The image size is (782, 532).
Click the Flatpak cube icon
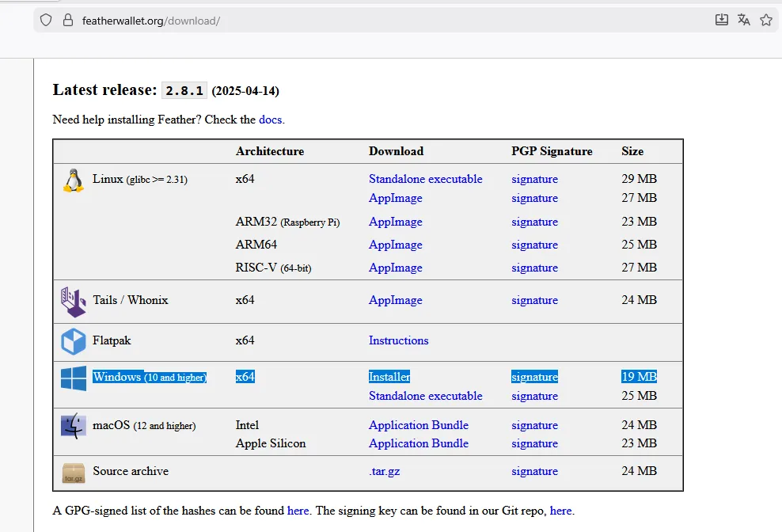pos(74,341)
